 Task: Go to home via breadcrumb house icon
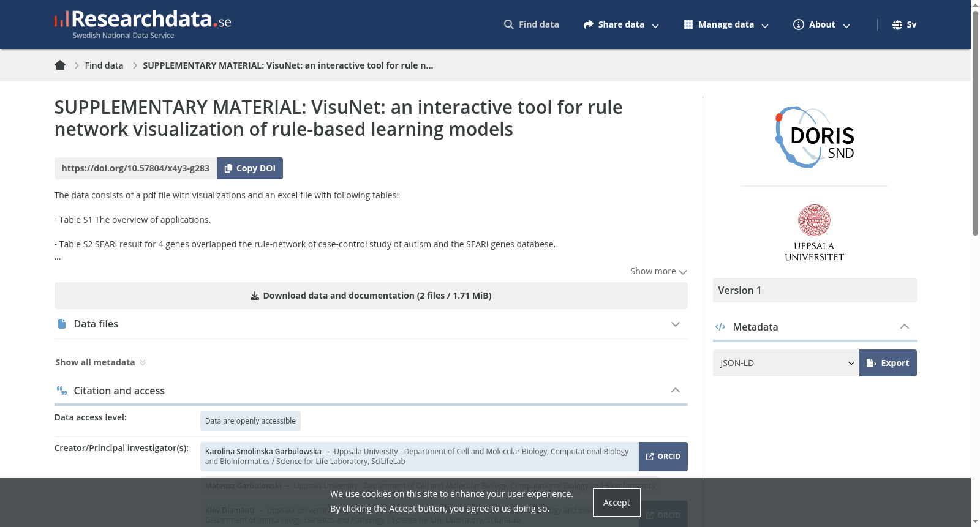click(60, 65)
